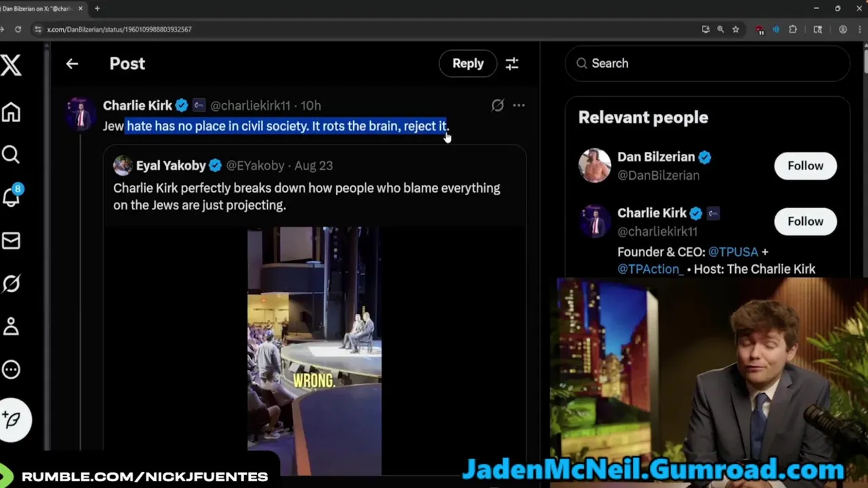Go to the X logo home
This screenshot has height=488, width=868.
click(11, 66)
